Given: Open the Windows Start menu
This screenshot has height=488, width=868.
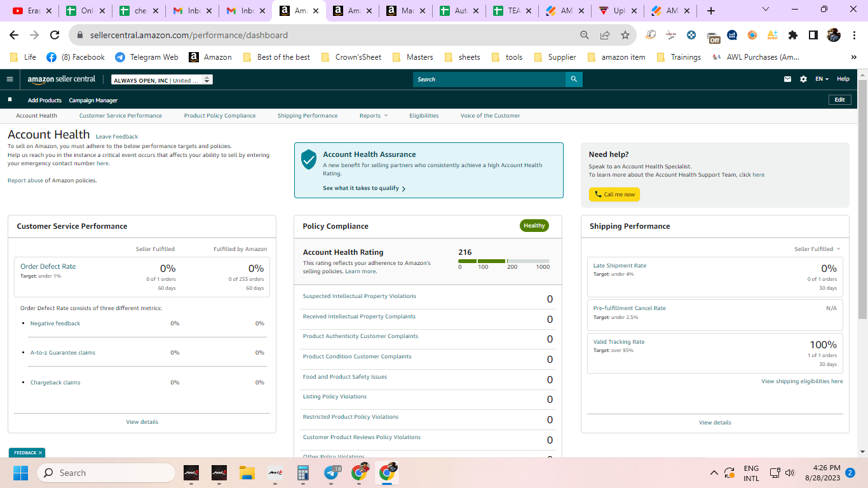Looking at the screenshot, I should (x=20, y=473).
